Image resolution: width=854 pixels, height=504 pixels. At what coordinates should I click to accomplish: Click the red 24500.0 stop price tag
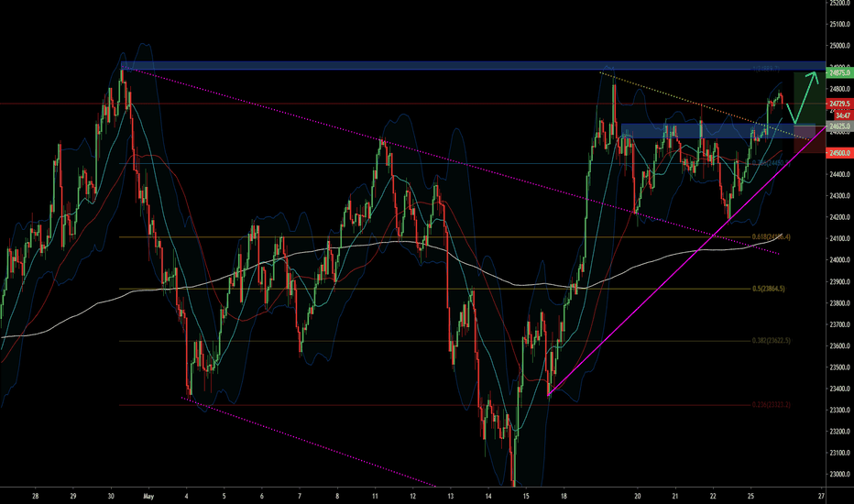(x=839, y=153)
